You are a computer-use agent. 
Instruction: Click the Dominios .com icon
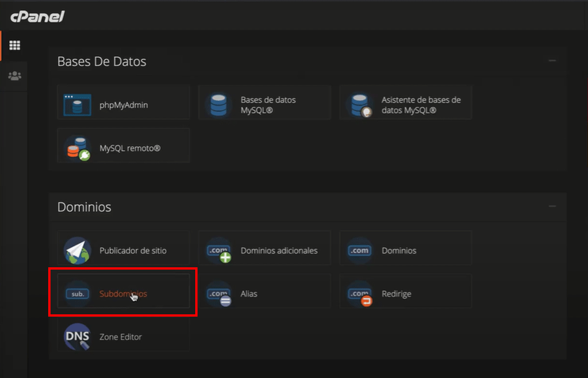click(x=359, y=250)
